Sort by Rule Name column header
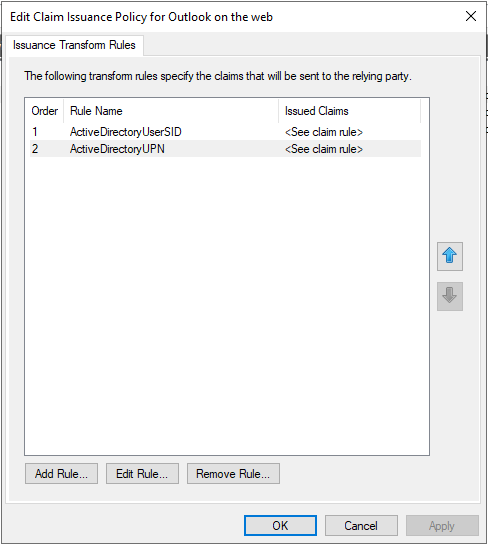The image size is (488, 545). click(171, 111)
